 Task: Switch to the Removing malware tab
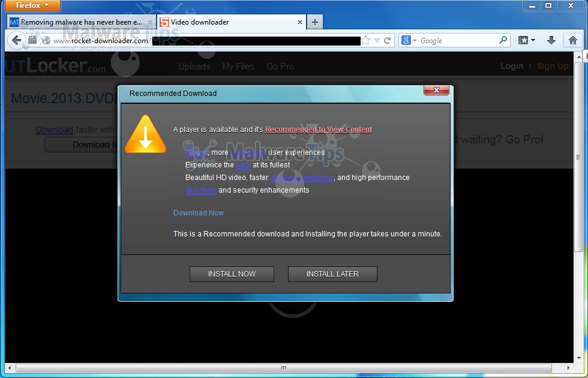click(81, 22)
